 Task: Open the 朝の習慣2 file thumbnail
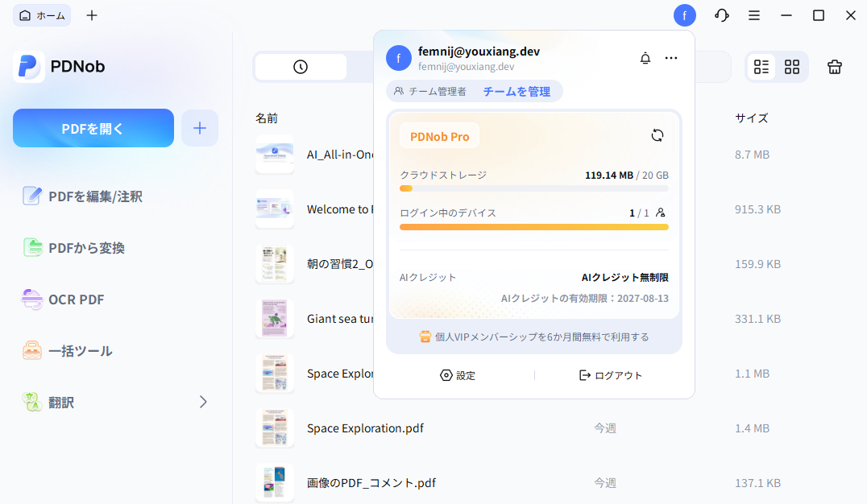point(275,263)
